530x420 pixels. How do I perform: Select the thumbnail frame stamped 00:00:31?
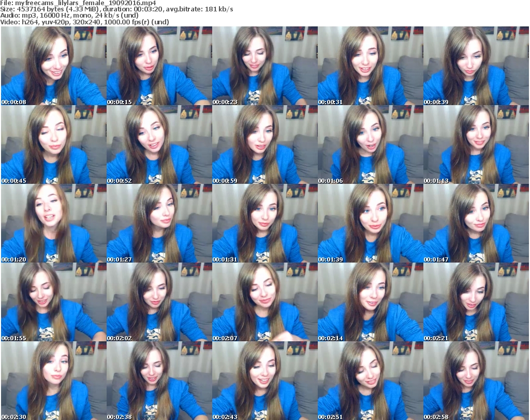pyautogui.click(x=371, y=66)
